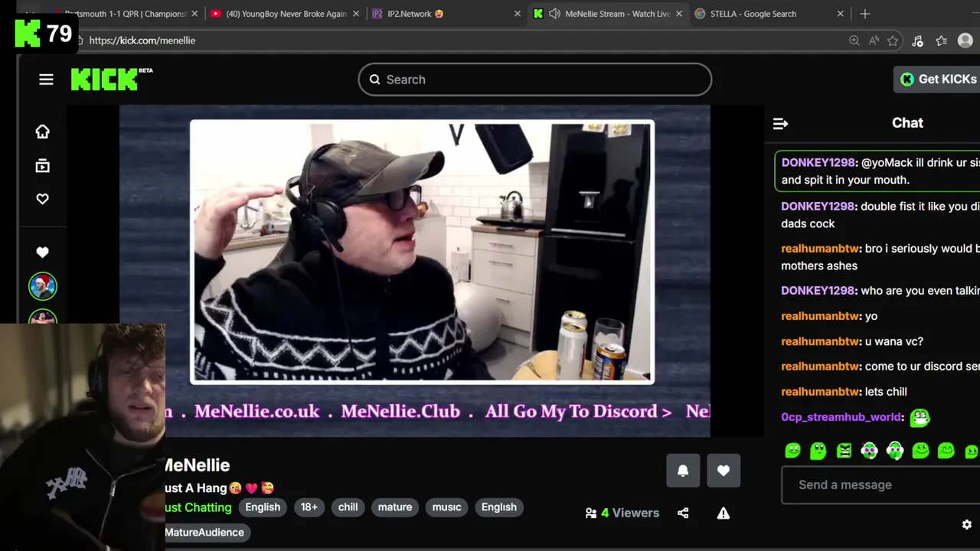Follow MeNellie using the heart button

(724, 471)
